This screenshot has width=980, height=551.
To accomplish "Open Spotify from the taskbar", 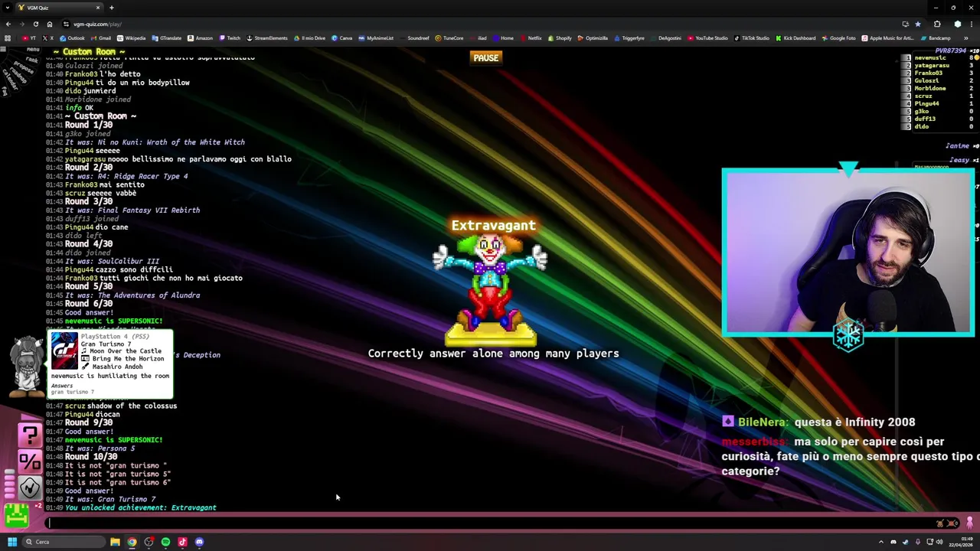I will (x=165, y=542).
